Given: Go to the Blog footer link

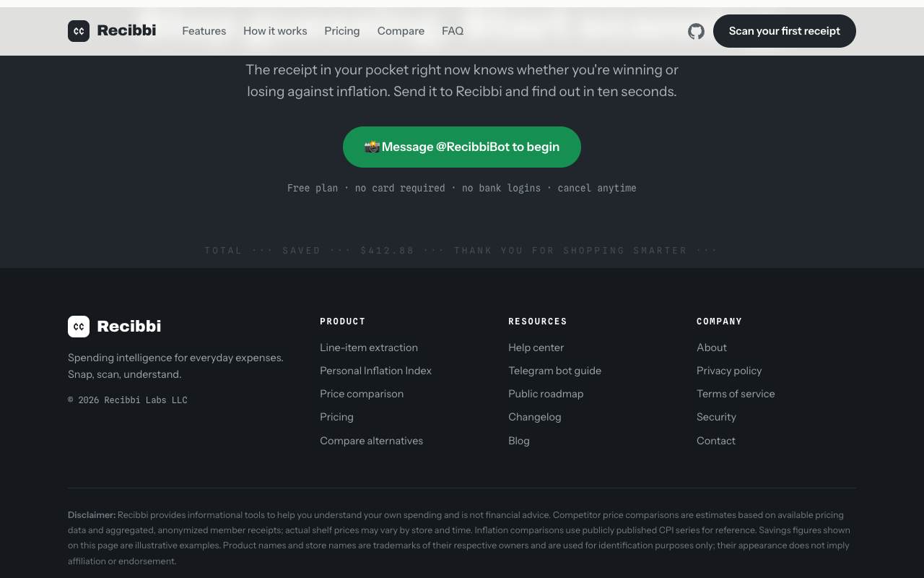Looking at the screenshot, I should point(519,441).
